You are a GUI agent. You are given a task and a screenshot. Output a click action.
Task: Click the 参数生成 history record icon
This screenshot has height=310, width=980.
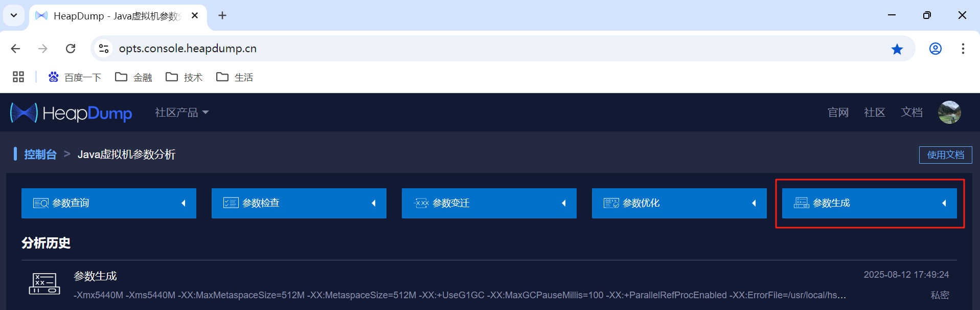pos(44,283)
